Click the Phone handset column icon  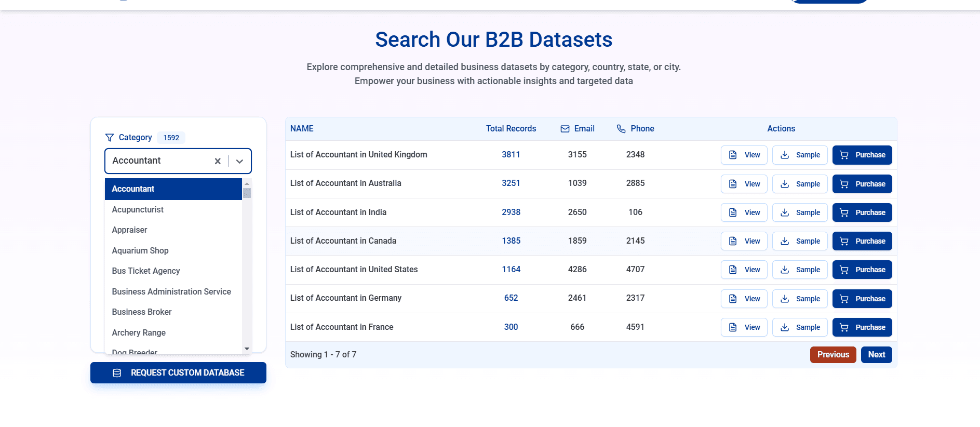(x=621, y=129)
